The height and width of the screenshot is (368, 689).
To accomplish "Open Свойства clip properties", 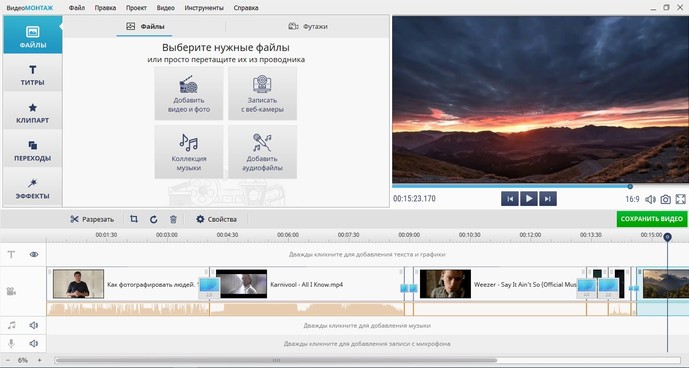I will 216,219.
